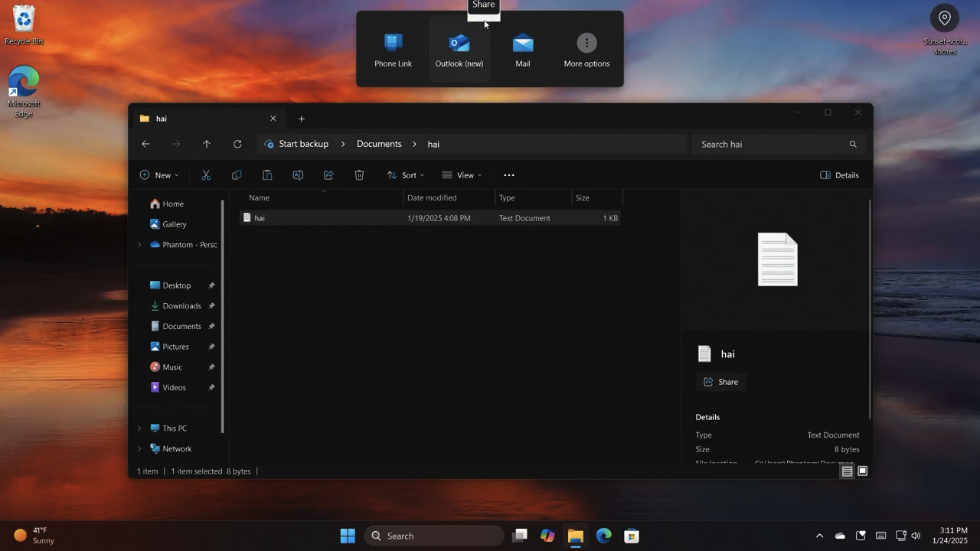Add a new File Explorer tab

(301, 119)
